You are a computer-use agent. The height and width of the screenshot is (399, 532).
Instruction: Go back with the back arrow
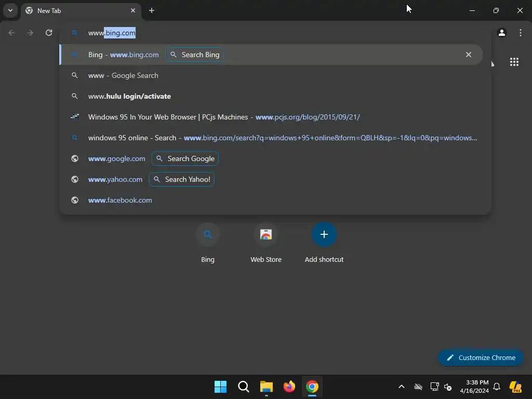[11, 33]
